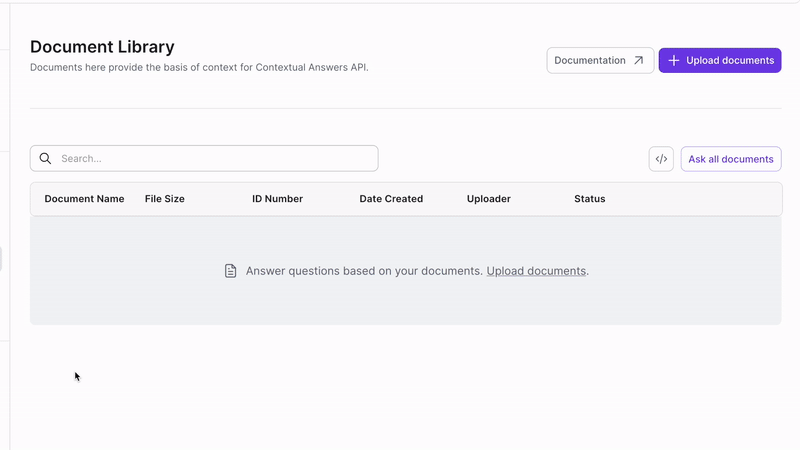Select the Ask all documents button
This screenshot has height=450, width=800.
point(731,159)
